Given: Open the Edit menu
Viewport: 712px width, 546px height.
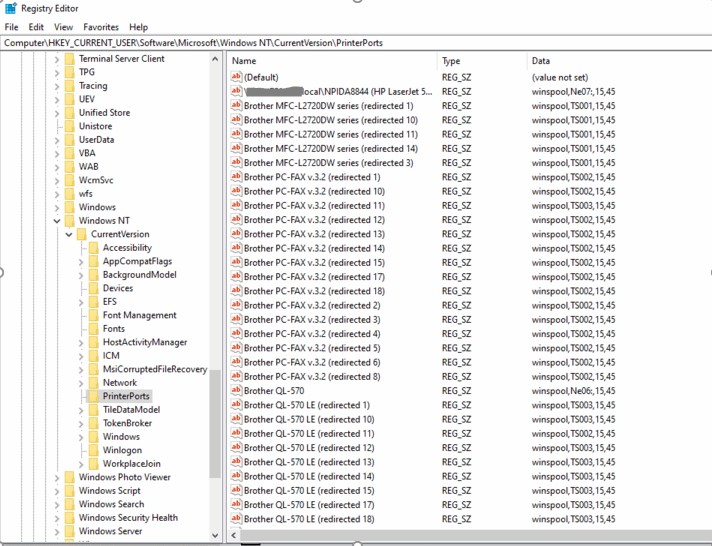Looking at the screenshot, I should [36, 27].
